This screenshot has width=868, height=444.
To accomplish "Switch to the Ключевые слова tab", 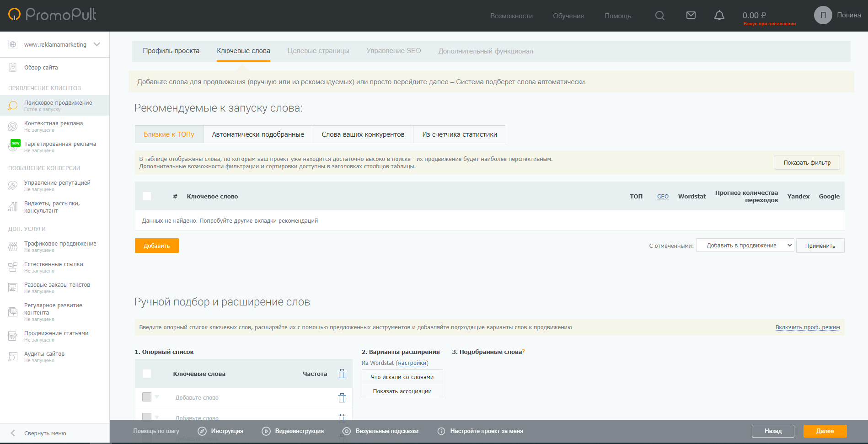I will point(243,51).
